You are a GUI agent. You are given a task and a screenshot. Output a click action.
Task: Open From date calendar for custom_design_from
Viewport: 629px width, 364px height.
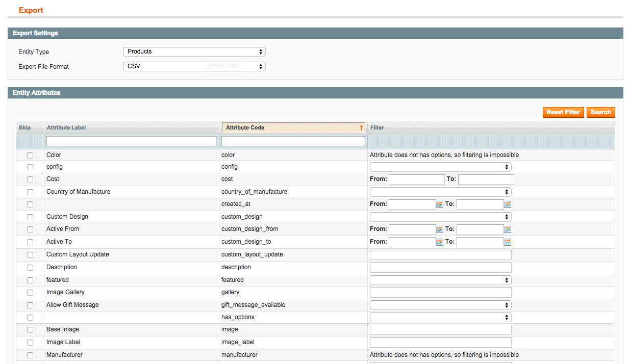click(440, 229)
